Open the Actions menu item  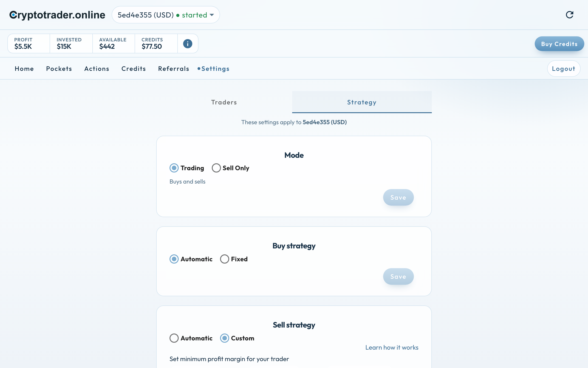pyautogui.click(x=97, y=69)
